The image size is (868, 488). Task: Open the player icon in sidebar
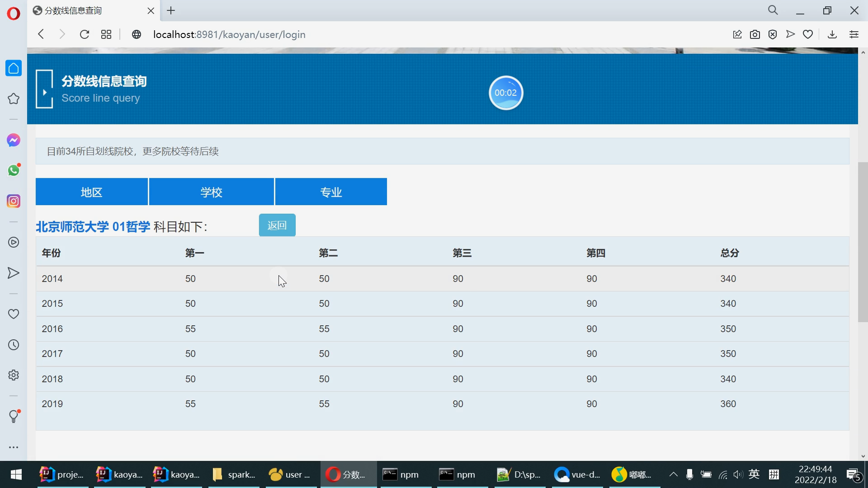(x=14, y=243)
